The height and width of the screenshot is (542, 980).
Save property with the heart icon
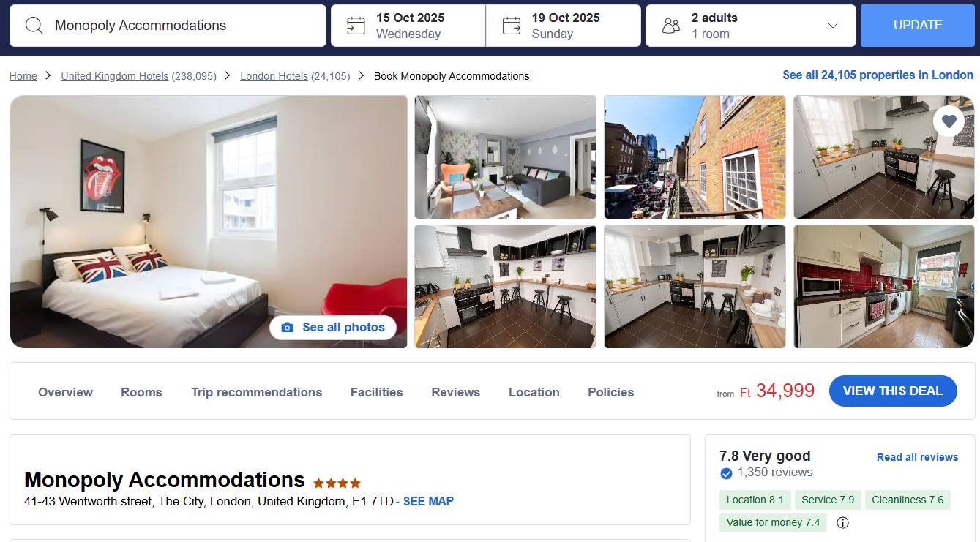(x=949, y=121)
